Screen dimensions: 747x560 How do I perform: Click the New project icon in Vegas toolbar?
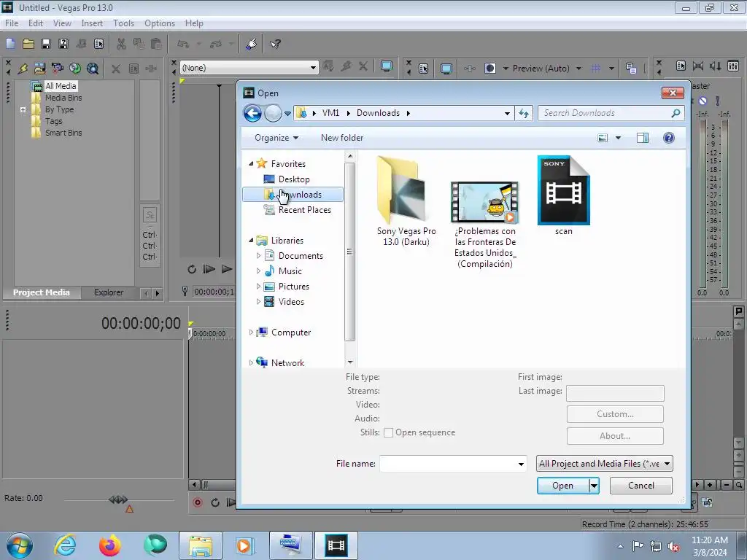(10, 44)
